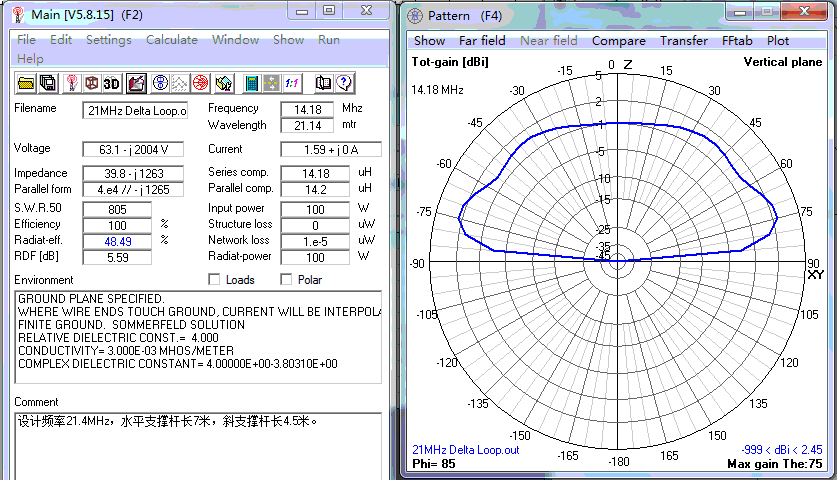837x480 pixels.
Task: Open the Compare menu
Action: [619, 41]
